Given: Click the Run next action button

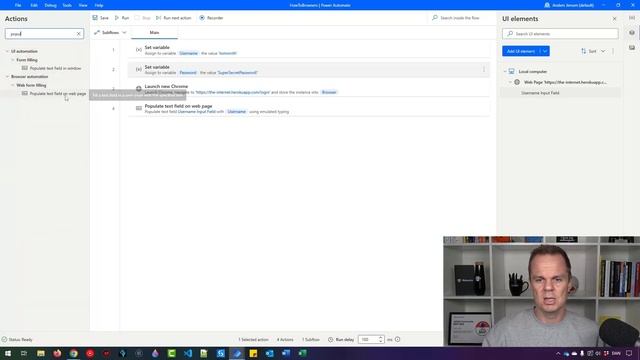Looking at the screenshot, I should coord(173,18).
